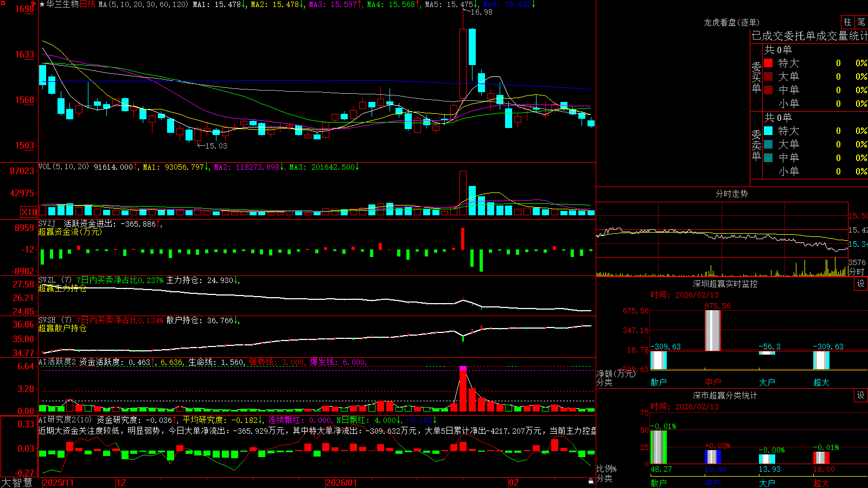
Task: Click the lock icon at the chart's bottom-right
Action: click(591, 481)
